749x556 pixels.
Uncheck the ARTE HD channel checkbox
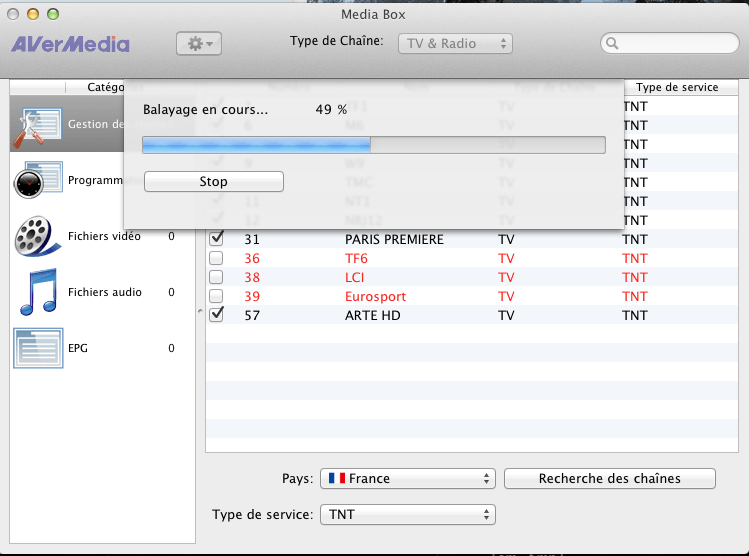pos(216,314)
